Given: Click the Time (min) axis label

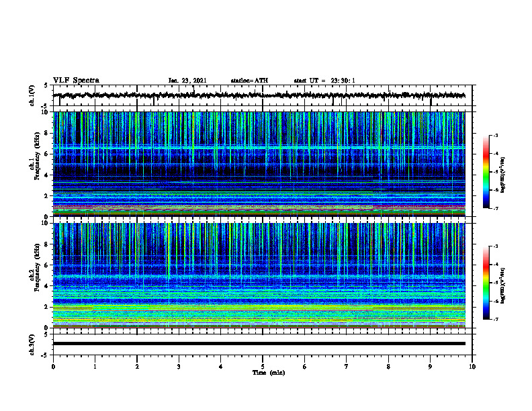Looking at the screenshot, I should click(269, 373).
